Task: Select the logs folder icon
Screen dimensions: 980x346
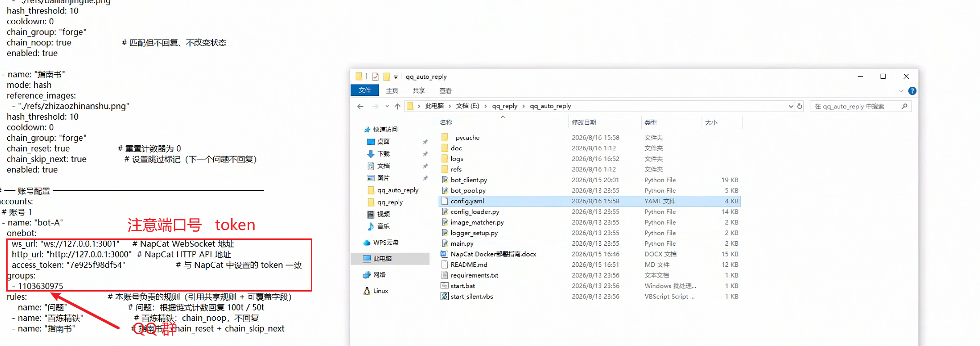Action: 445,159
